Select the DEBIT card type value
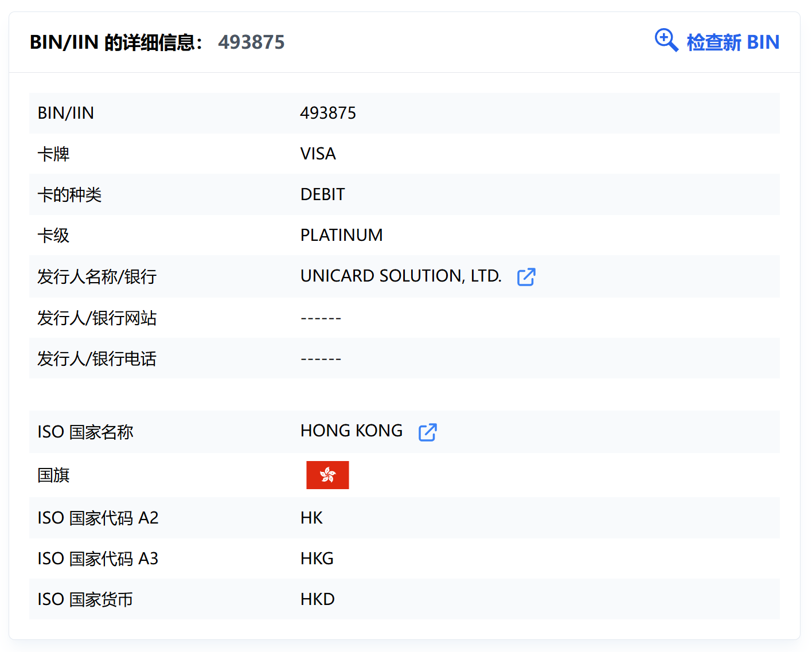This screenshot has height=652, width=812. [x=322, y=194]
